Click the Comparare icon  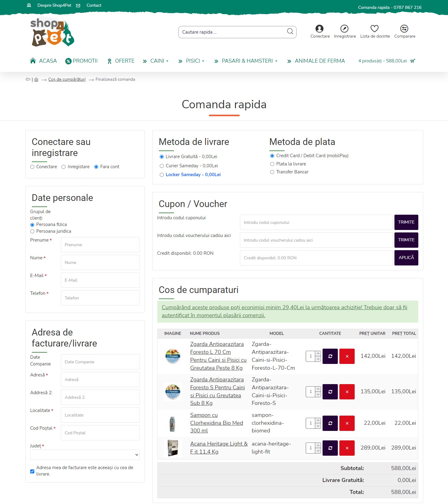pyautogui.click(x=404, y=29)
